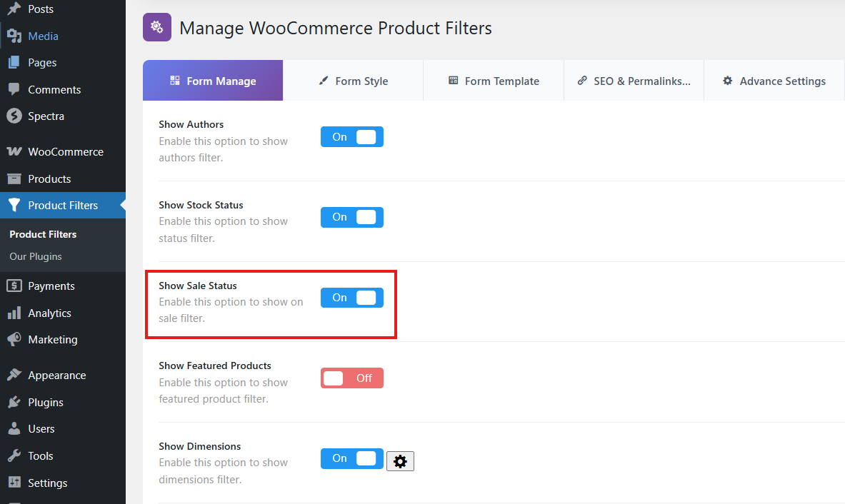Switch to the Form Template tab
Viewport: 845px width, 504px height.
(494, 80)
